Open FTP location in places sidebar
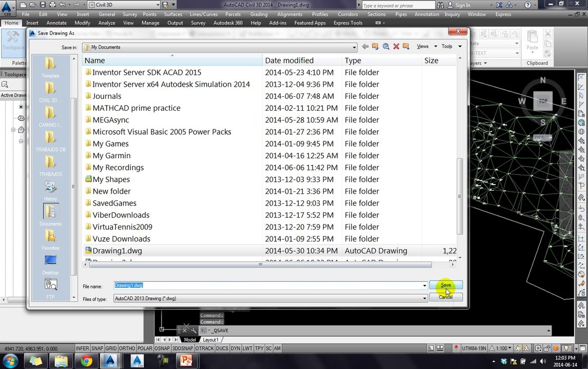Screen dimensions: 588x369 tap(50, 289)
